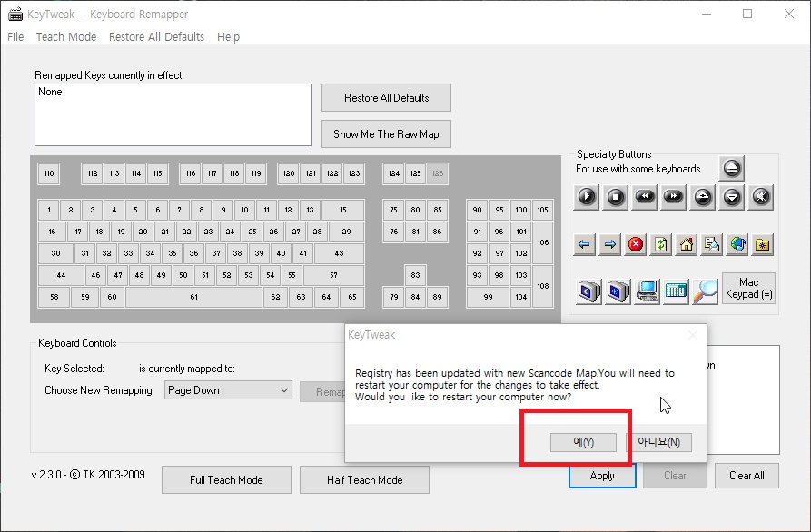Screen dimensions: 811x532
Task: Click the red browser Stop button
Action: pyautogui.click(x=635, y=244)
